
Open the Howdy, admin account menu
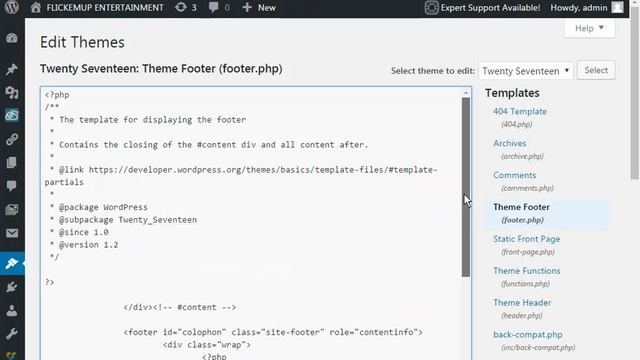click(579, 7)
